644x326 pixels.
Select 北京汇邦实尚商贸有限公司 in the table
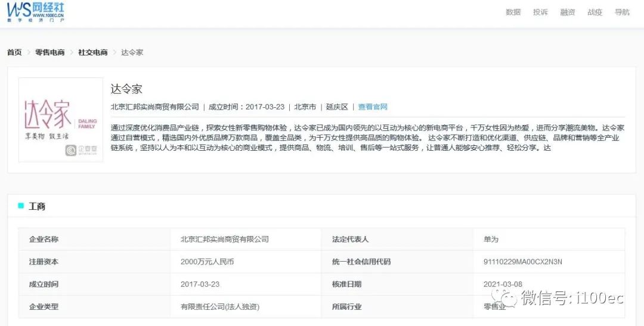tap(225, 240)
